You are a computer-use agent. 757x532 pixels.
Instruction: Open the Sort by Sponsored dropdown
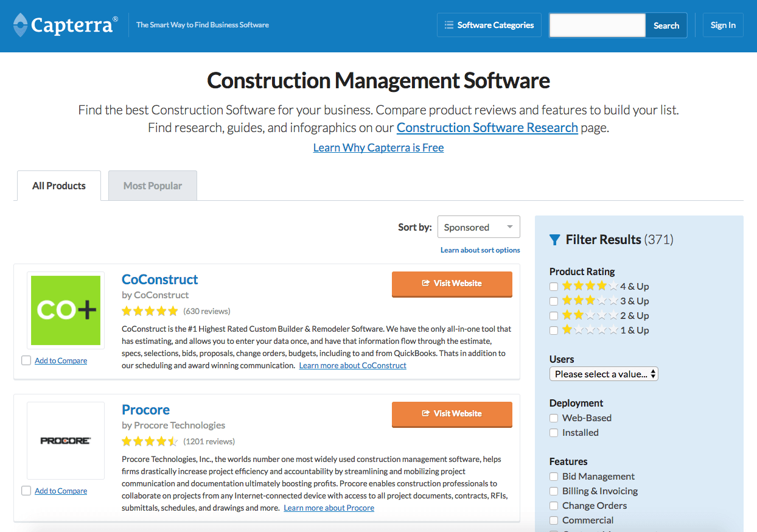coord(479,227)
